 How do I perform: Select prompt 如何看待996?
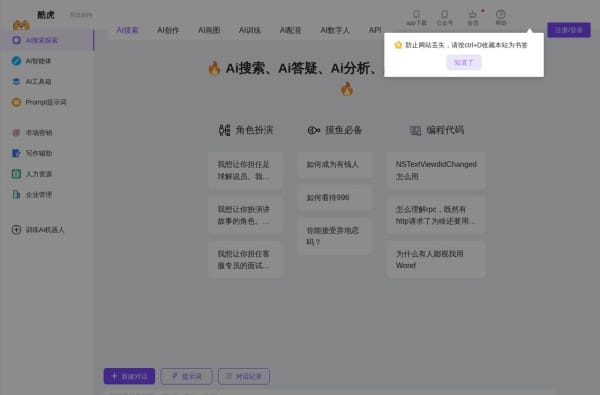[335, 198]
